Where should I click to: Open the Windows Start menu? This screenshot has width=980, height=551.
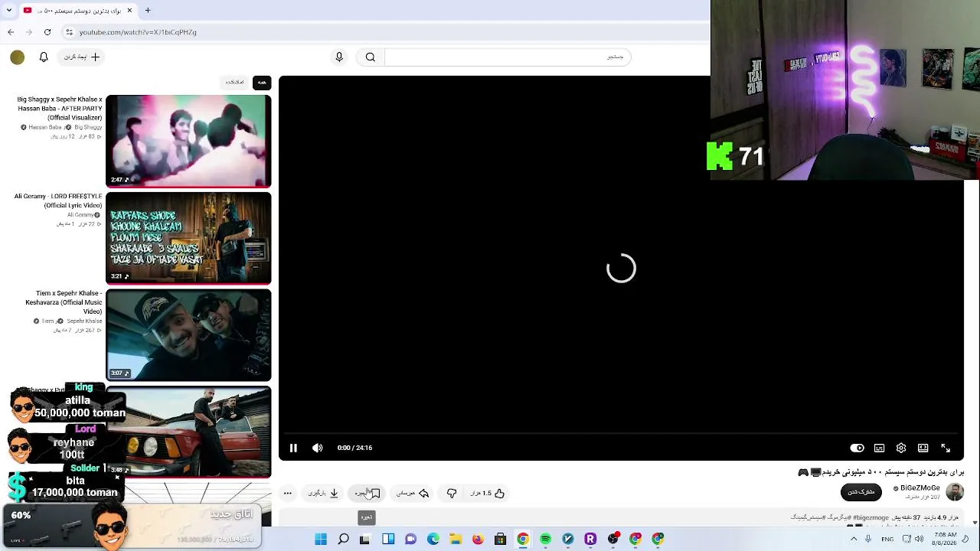321,540
